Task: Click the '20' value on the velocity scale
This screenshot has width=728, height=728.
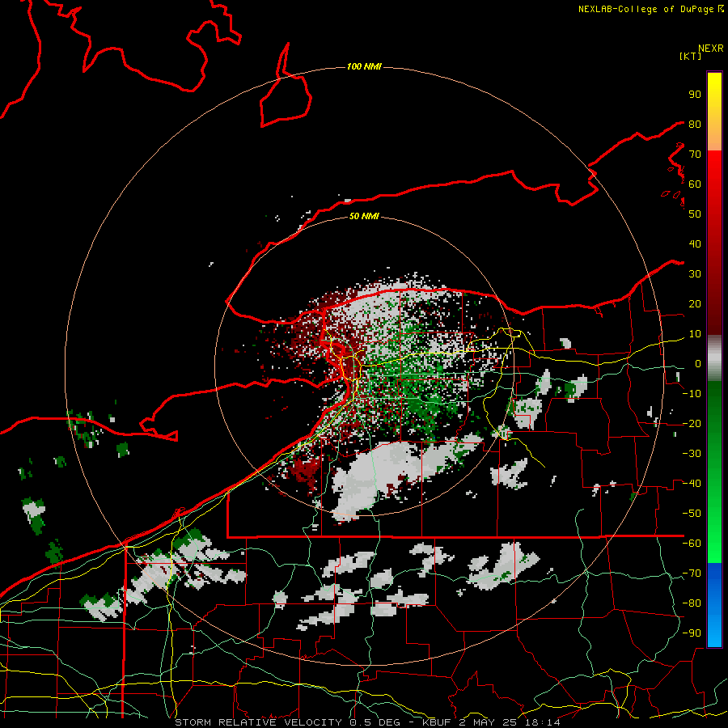Action: coord(695,303)
